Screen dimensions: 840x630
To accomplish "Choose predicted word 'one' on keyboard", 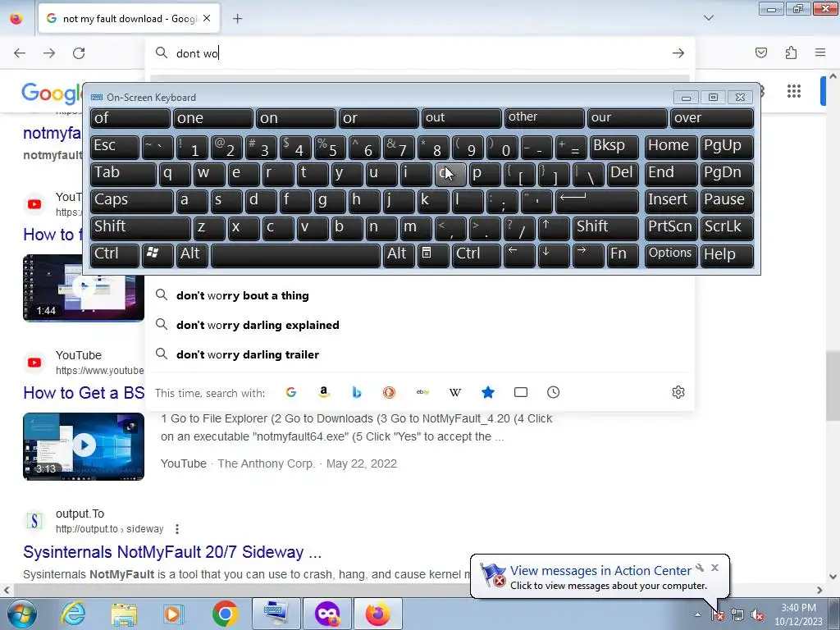I will click(212, 118).
